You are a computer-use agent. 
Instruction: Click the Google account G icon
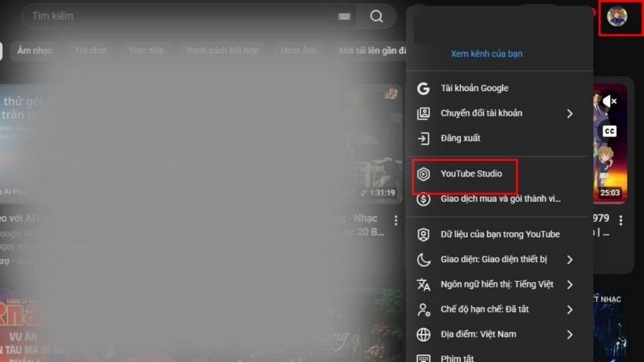tap(423, 88)
